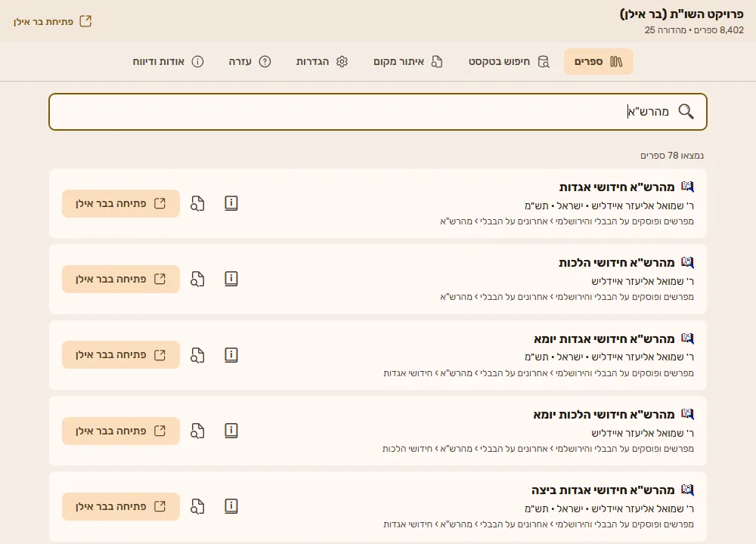The height and width of the screenshot is (544, 756).
Task: Switch to חיפוש בטקסט tab
Action: (x=509, y=62)
